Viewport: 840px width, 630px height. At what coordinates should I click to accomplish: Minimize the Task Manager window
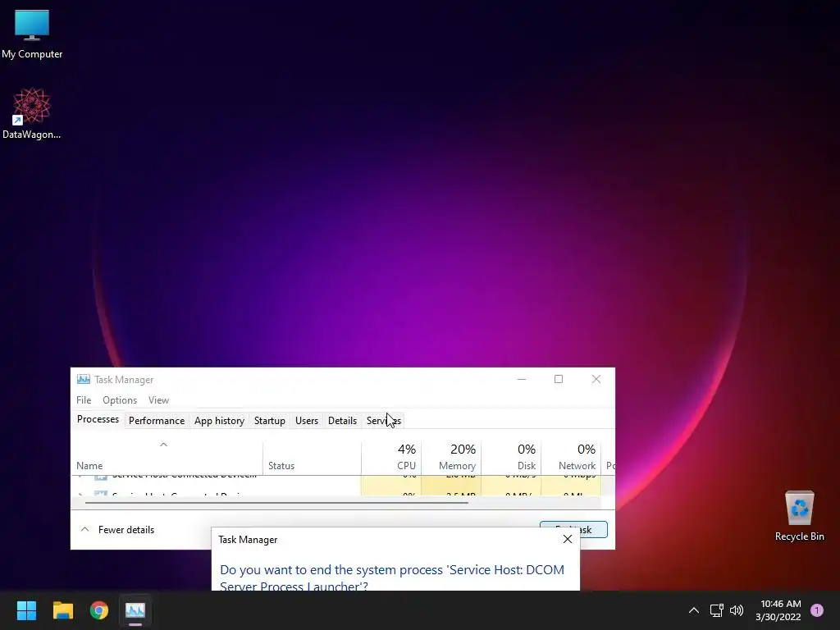522,379
